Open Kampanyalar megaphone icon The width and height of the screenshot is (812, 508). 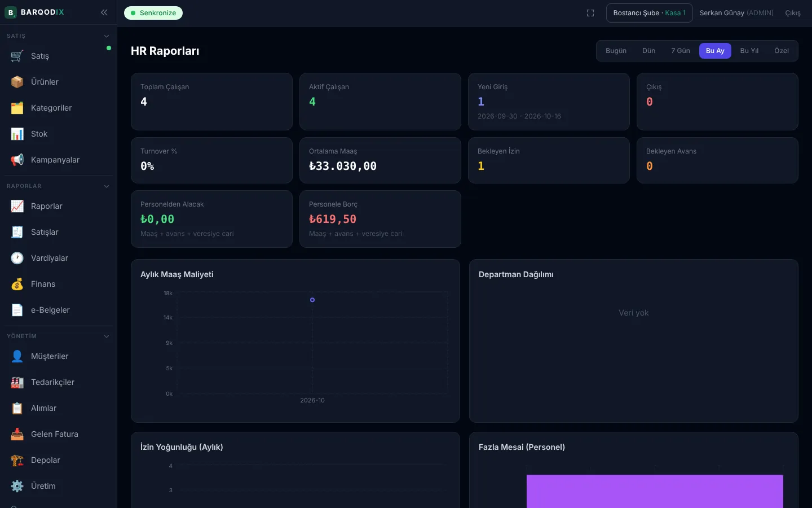[x=17, y=160]
